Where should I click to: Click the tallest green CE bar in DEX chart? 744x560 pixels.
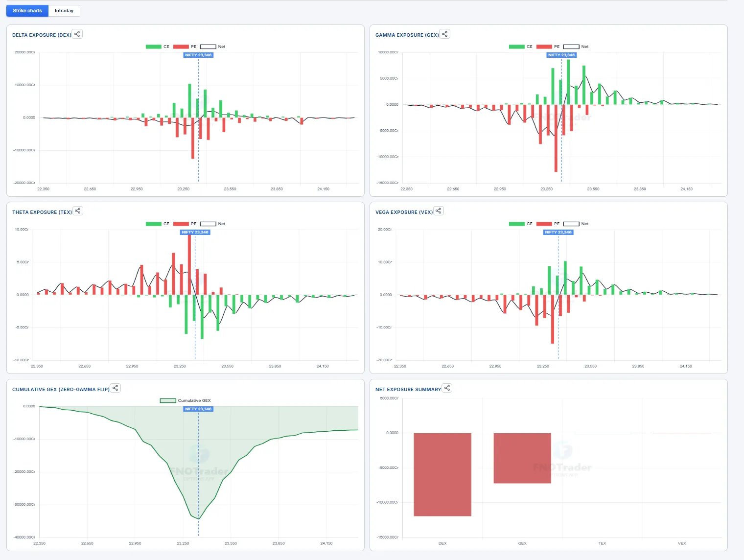coord(190,101)
